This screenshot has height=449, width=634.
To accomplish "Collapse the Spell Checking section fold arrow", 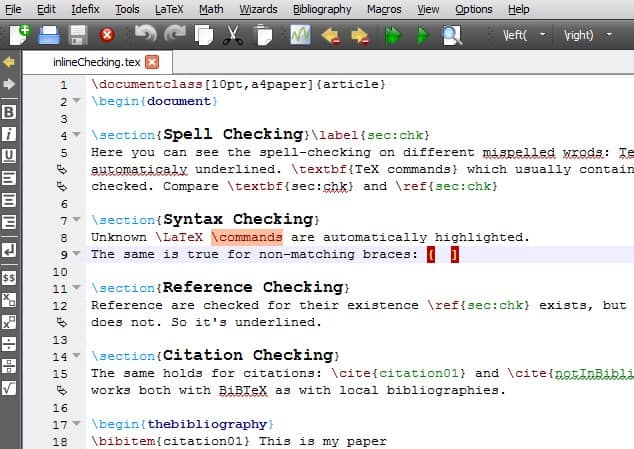I will [x=76, y=134].
